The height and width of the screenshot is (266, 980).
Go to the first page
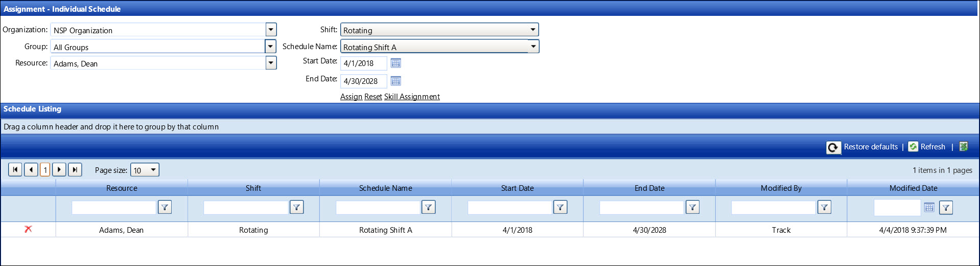[15, 169]
